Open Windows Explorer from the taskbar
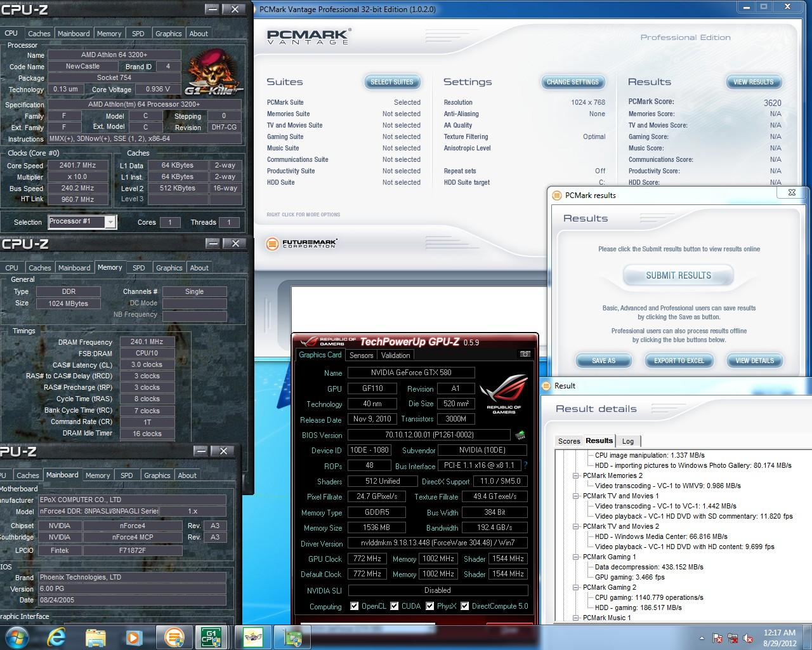812x650 pixels. (95, 637)
